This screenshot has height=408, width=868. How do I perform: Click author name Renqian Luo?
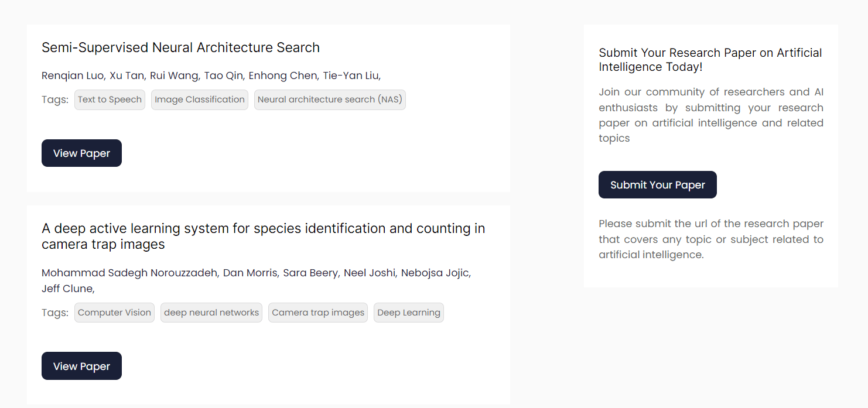coord(73,76)
